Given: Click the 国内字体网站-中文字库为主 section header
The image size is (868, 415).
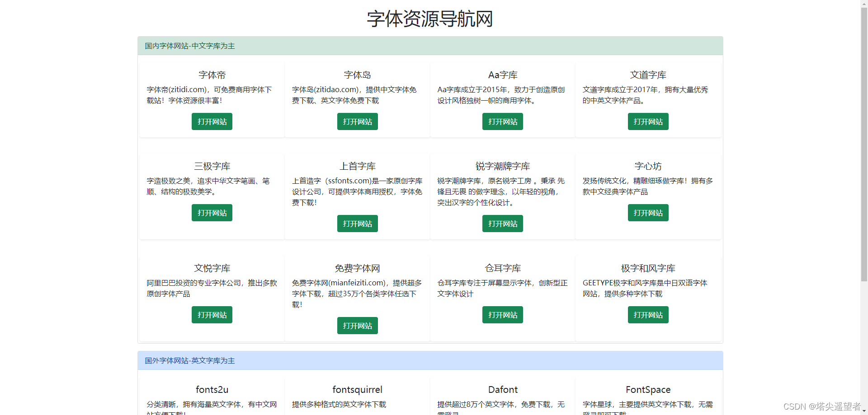Looking at the screenshot, I should click(x=430, y=46).
